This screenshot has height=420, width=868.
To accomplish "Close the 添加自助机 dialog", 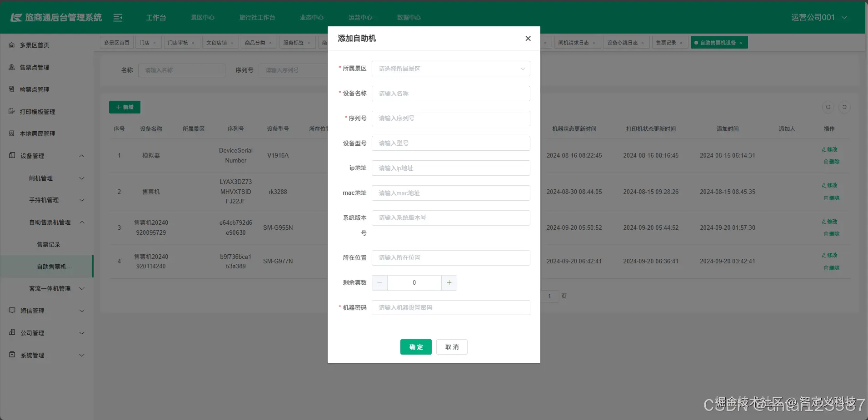I will tap(528, 39).
